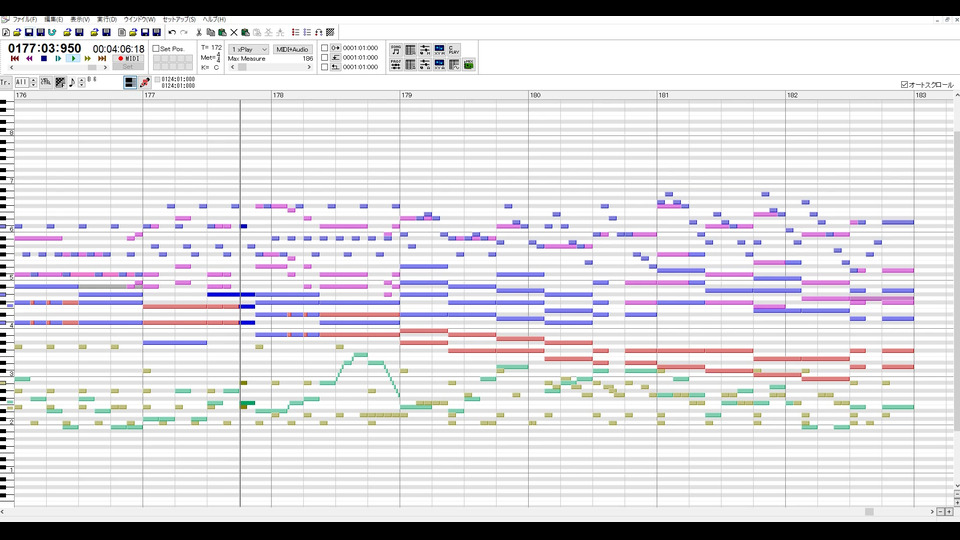960x540 pixels.
Task: Click the undo arrow icon
Action: (172, 32)
